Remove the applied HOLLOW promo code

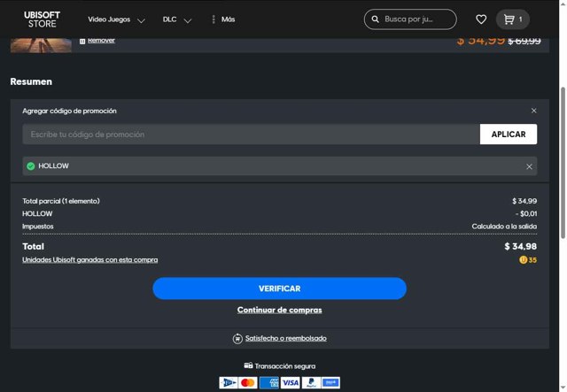[x=529, y=166]
